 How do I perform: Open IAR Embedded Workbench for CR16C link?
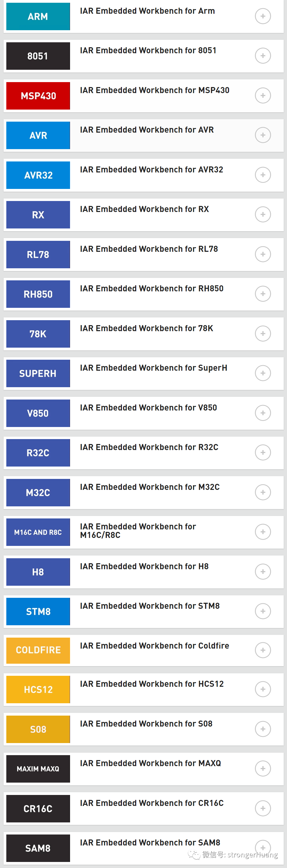coord(152,803)
